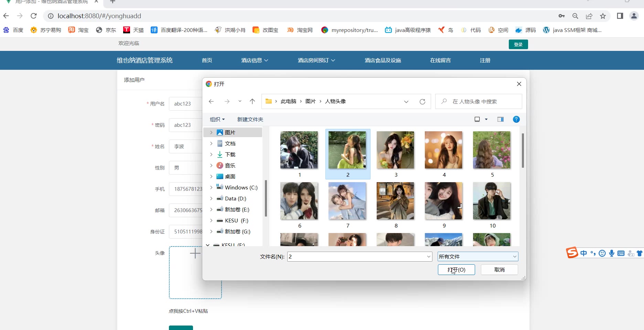Open the 京东 bookmark
Screen dimensions: 644x330
106,30
